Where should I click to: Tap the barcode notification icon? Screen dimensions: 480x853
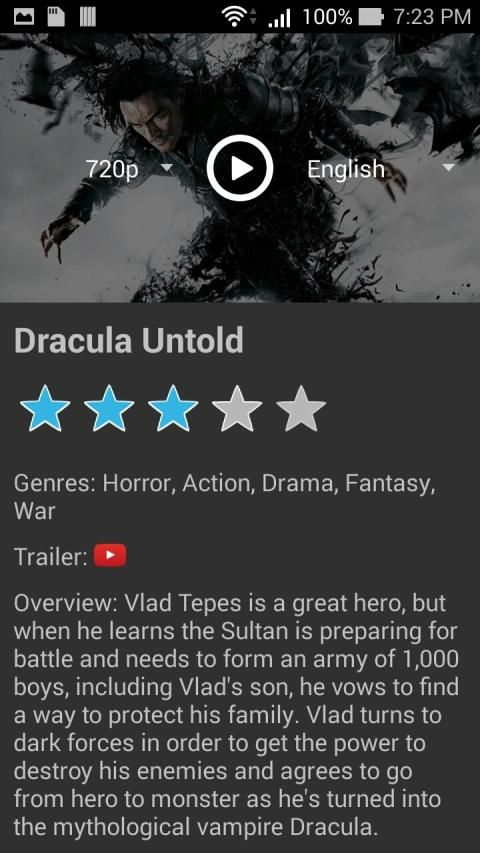(88, 16)
